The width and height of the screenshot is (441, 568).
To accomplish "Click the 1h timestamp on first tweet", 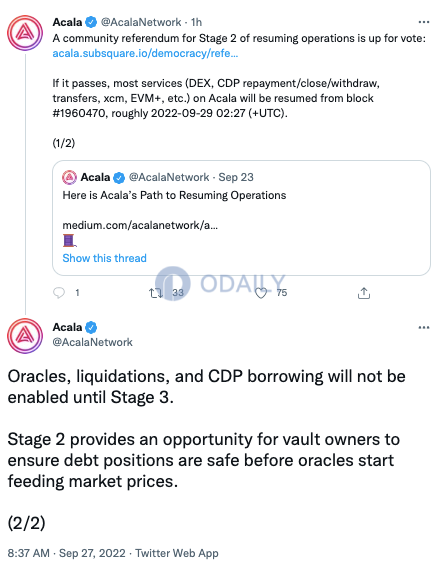I will (x=196, y=22).
